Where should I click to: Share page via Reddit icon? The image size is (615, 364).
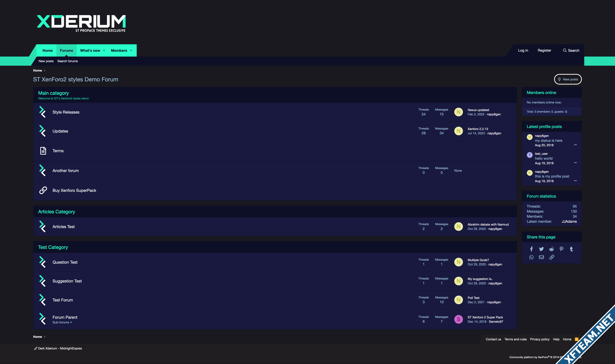(551, 249)
